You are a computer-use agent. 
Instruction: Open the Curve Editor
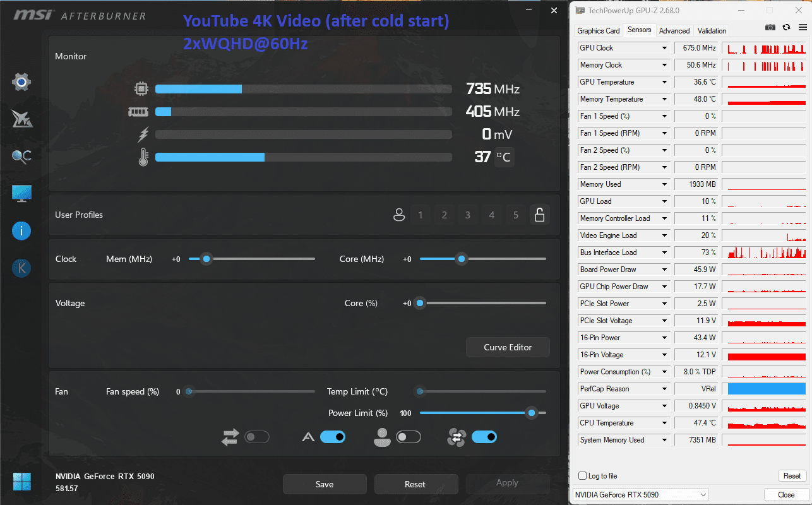tap(508, 347)
